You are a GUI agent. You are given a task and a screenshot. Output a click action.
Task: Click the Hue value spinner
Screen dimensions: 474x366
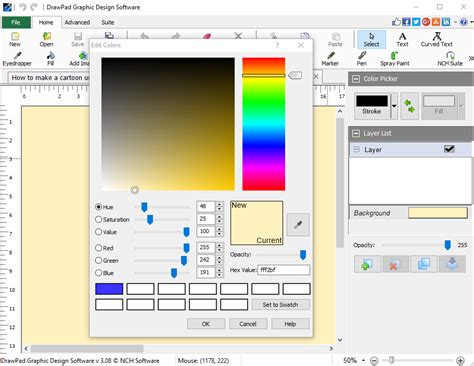pyautogui.click(x=219, y=207)
